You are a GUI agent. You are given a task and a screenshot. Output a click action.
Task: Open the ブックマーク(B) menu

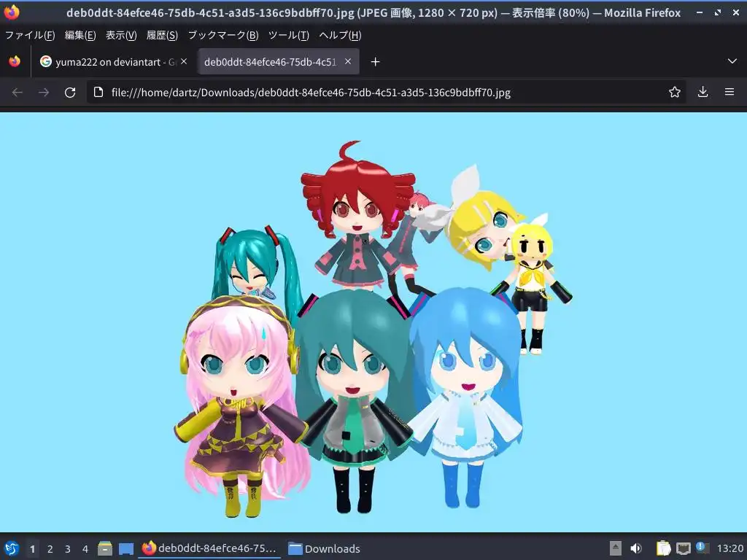(x=223, y=35)
